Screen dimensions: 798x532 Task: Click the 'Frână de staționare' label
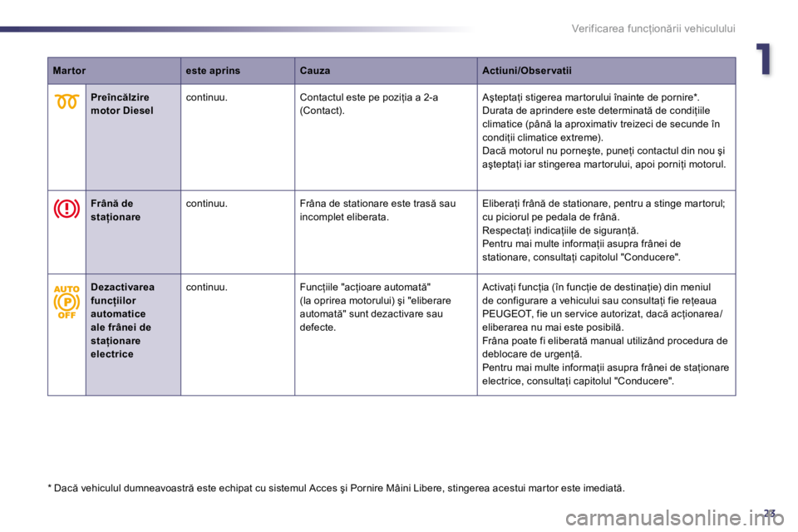[116, 210]
